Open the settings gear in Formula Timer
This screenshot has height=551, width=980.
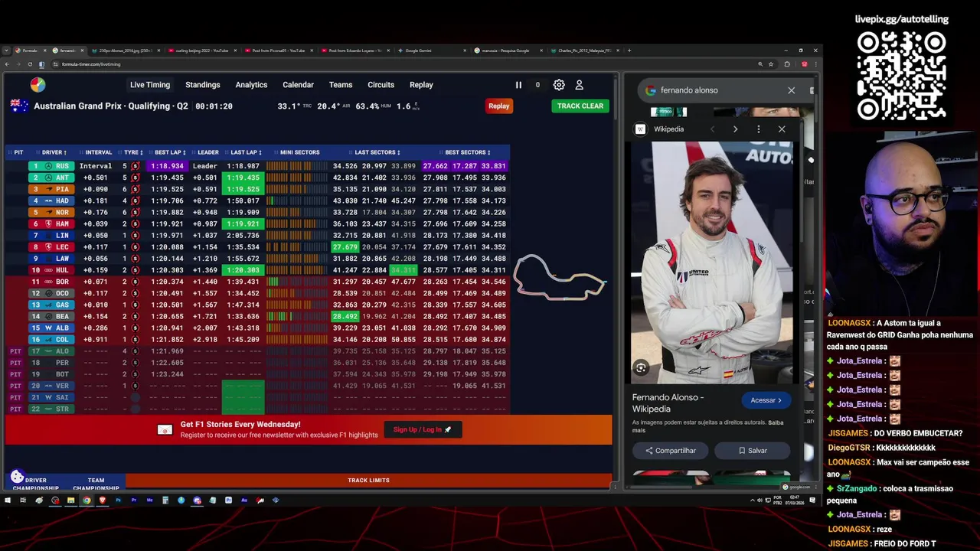point(559,85)
